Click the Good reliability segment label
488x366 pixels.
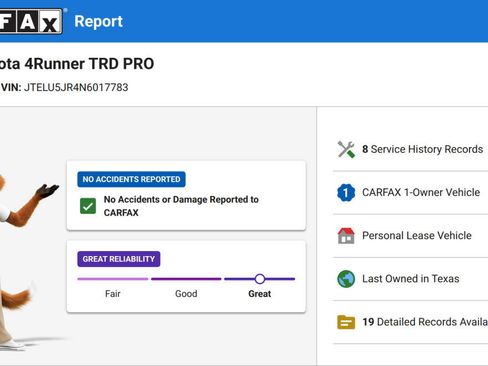point(186,294)
